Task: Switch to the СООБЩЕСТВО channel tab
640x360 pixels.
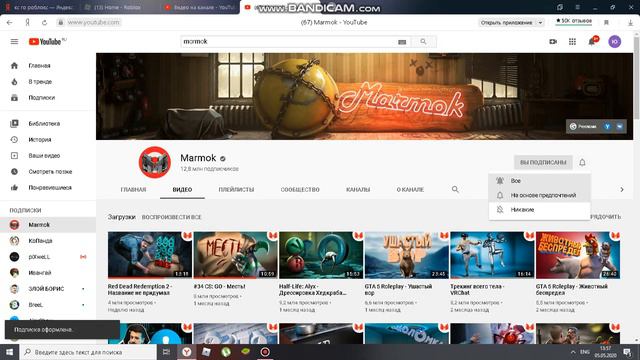Action: [300, 189]
